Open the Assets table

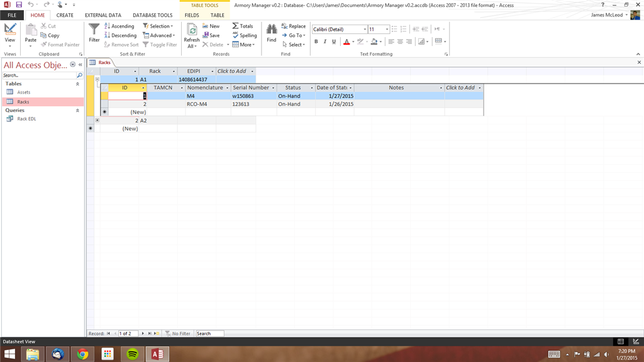[x=24, y=92]
